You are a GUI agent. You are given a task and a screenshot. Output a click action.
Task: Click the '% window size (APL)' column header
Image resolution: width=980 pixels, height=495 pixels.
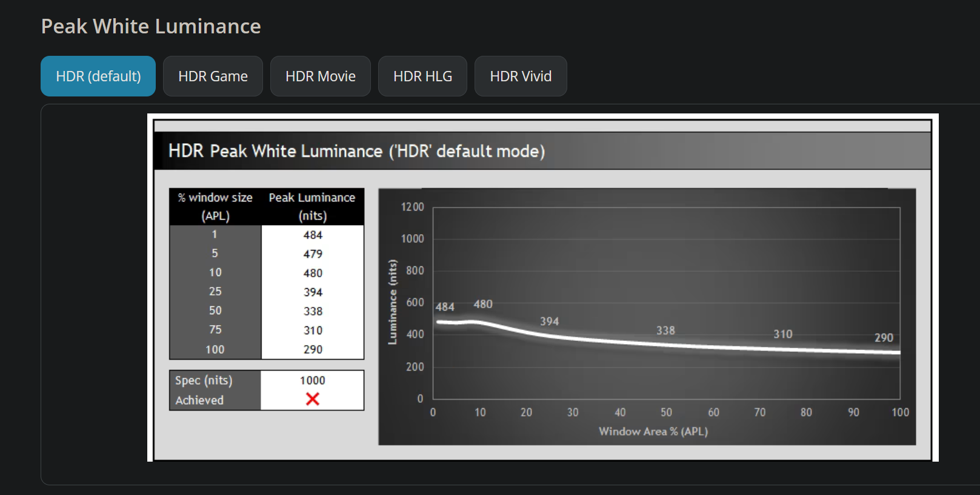point(215,206)
